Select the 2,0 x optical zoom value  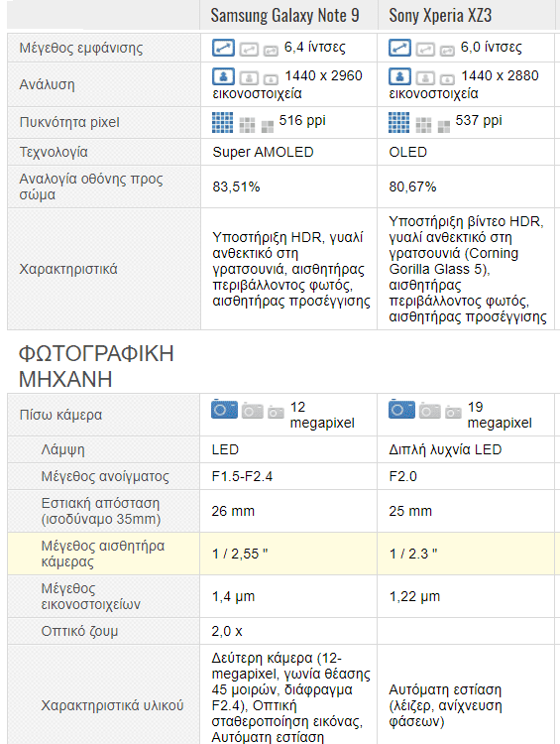[x=227, y=631]
